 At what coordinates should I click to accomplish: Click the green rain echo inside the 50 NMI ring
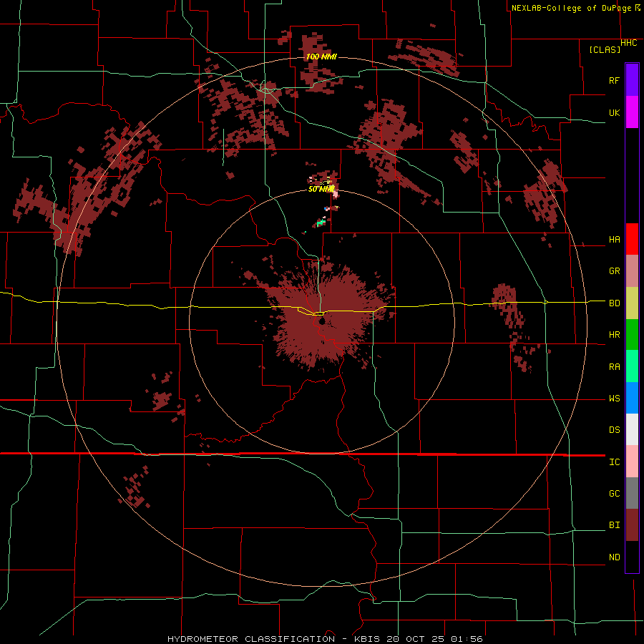[x=321, y=223]
